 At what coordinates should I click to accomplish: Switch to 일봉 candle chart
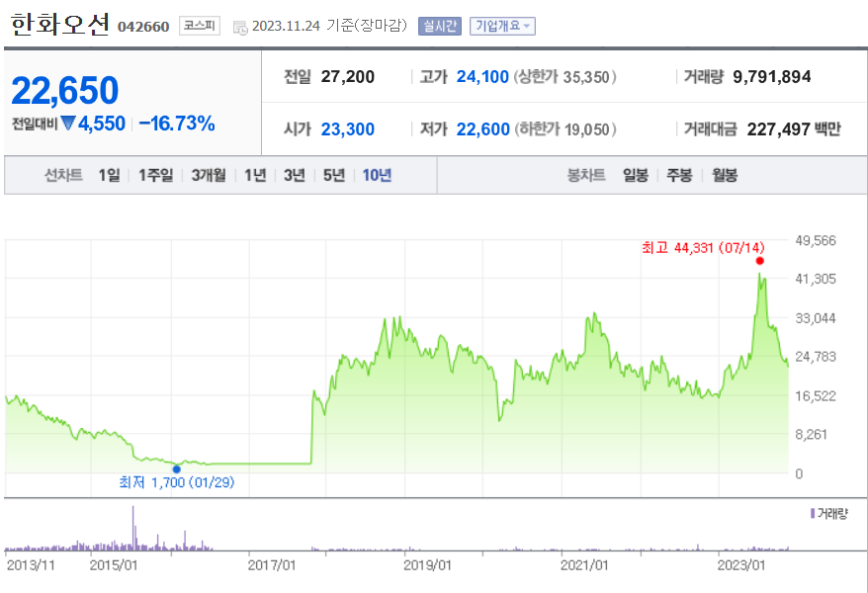click(x=636, y=175)
